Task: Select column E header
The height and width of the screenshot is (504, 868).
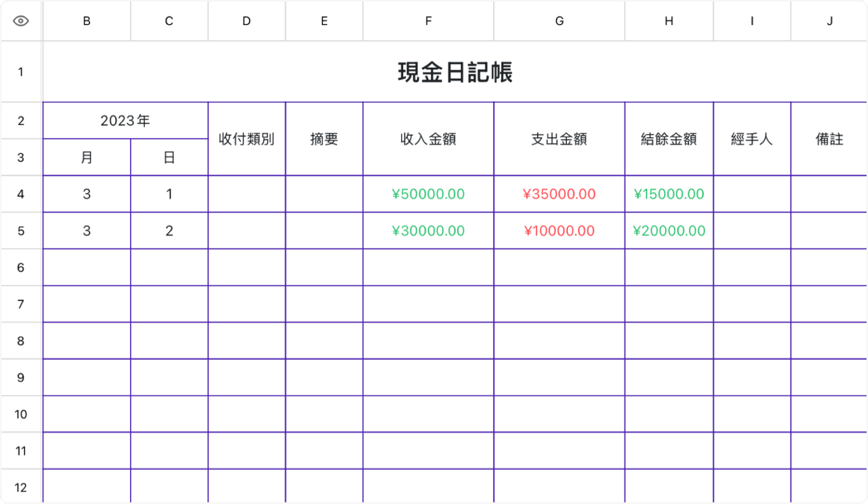Action: pyautogui.click(x=324, y=21)
